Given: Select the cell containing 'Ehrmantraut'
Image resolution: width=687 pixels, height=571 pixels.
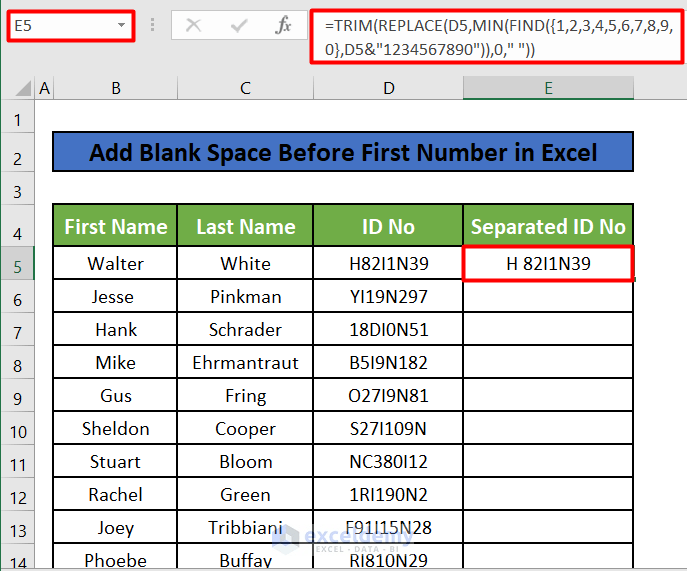Looking at the screenshot, I should (245, 362).
